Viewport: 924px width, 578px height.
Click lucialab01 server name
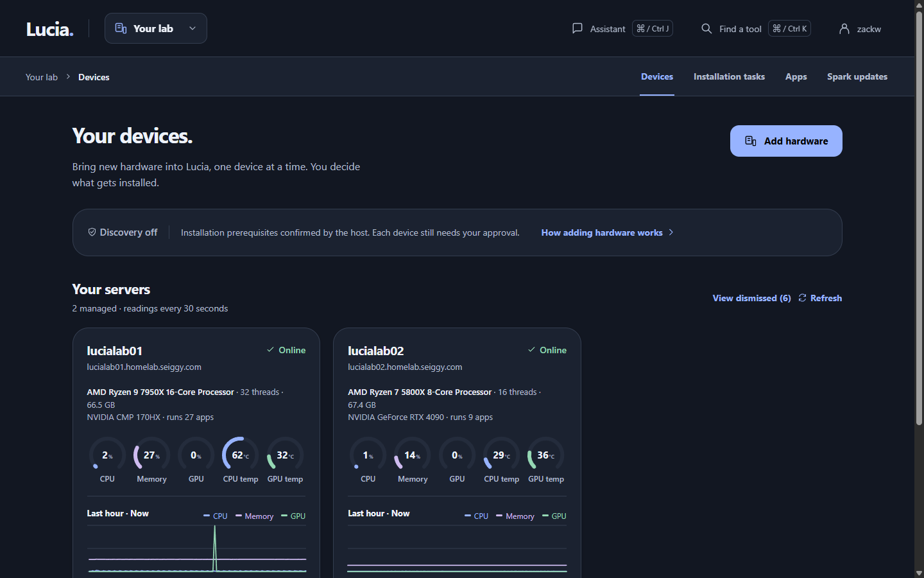pyautogui.click(x=115, y=351)
